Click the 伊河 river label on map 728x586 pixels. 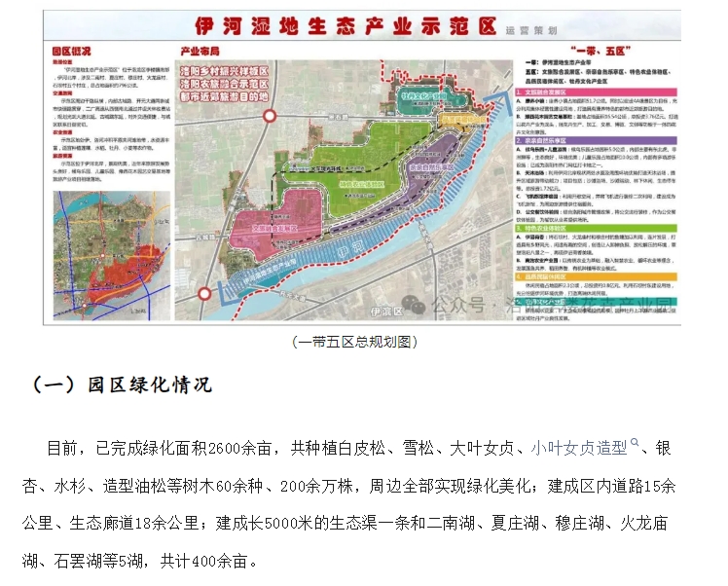click(350, 247)
